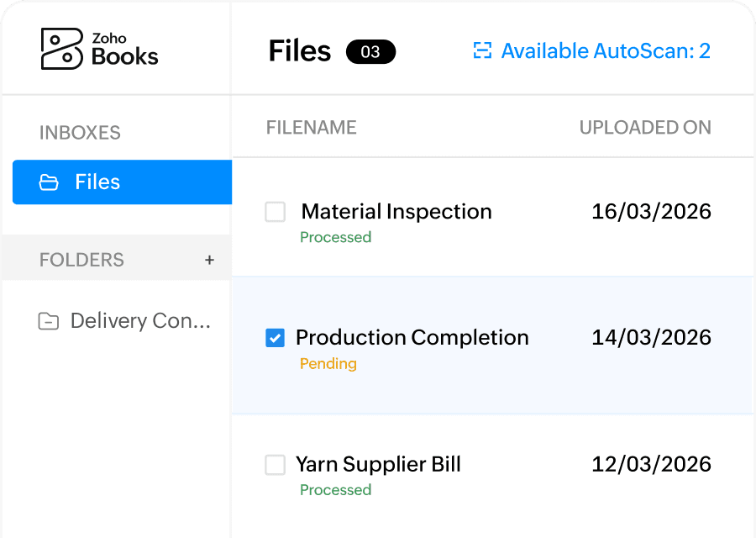
Task: Click the folder icon in the Files inbox
Action: [x=49, y=182]
